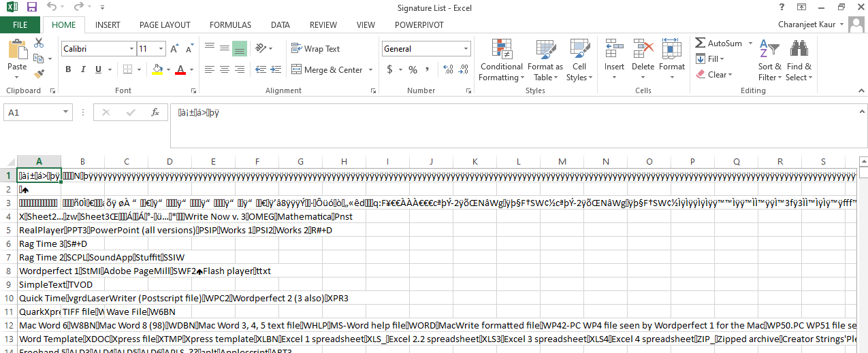Switch to the POWERPIVOT tab
The height and width of the screenshot is (353, 868).
tap(418, 25)
